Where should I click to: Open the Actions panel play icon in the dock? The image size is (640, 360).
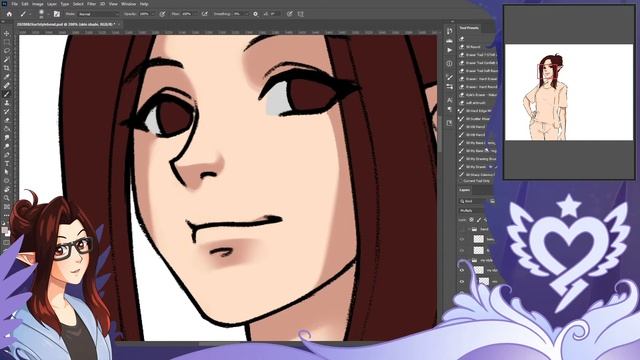[x=449, y=50]
